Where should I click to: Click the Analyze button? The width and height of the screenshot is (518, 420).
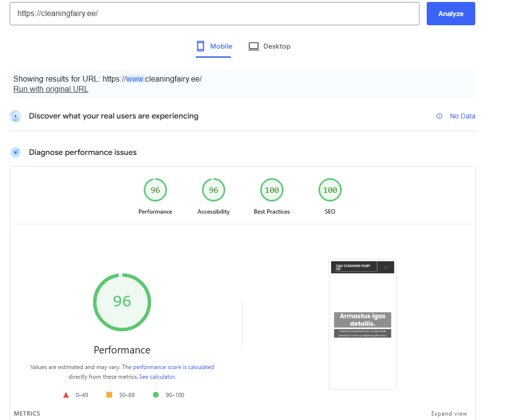point(451,14)
